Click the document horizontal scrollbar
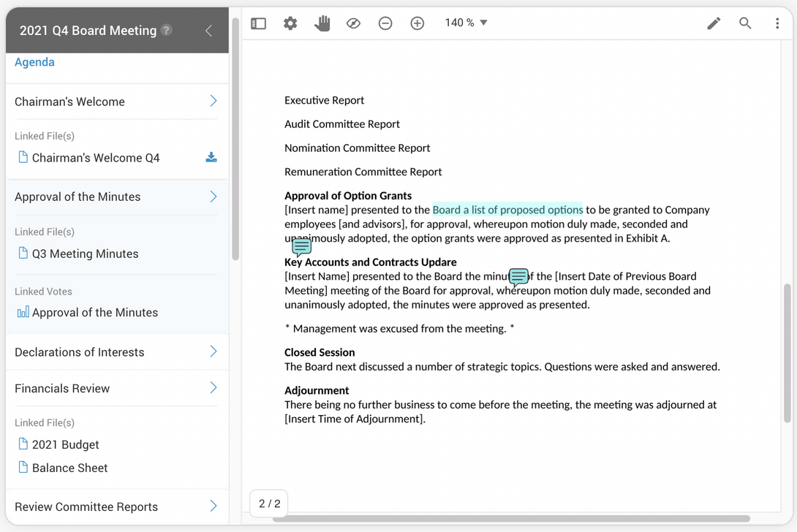 (511, 519)
